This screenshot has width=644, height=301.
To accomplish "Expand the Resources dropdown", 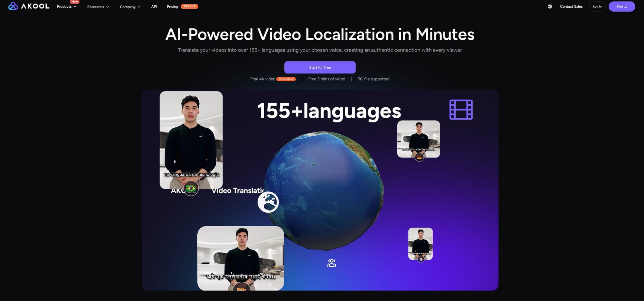I will click(98, 6).
